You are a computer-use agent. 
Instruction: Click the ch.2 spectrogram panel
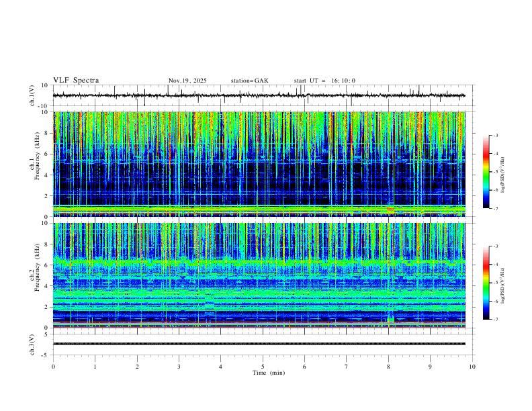259,275
